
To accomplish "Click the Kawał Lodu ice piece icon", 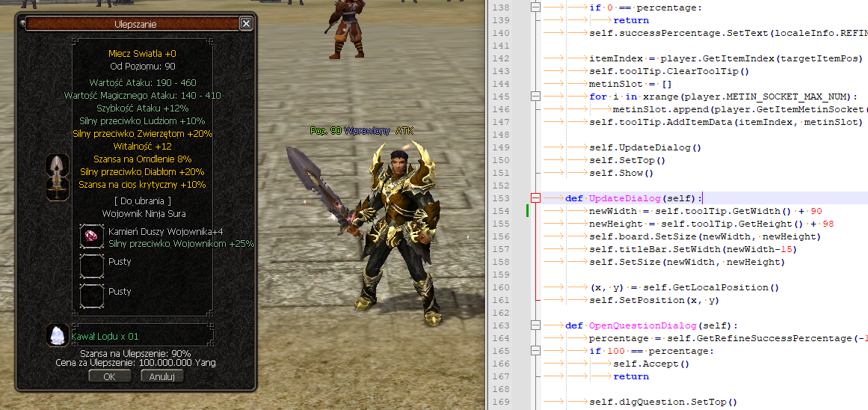I will tap(58, 336).
